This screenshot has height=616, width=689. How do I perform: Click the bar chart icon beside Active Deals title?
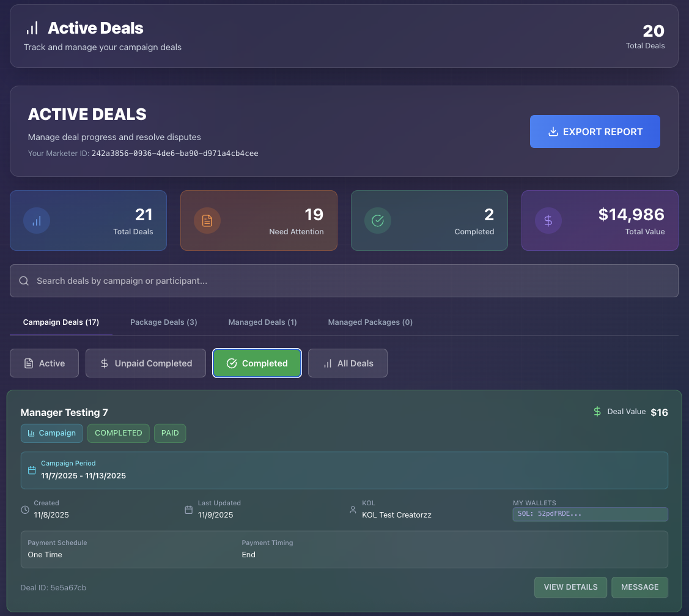coord(32,27)
